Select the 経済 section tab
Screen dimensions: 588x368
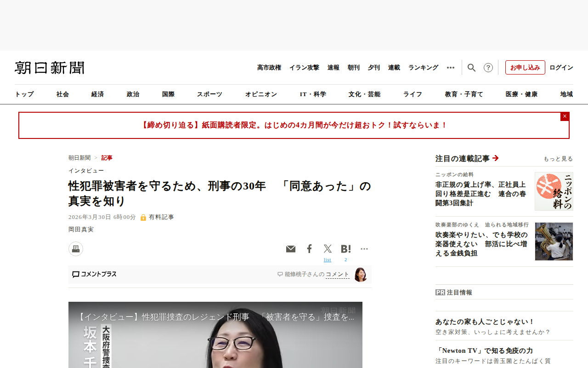point(98,94)
